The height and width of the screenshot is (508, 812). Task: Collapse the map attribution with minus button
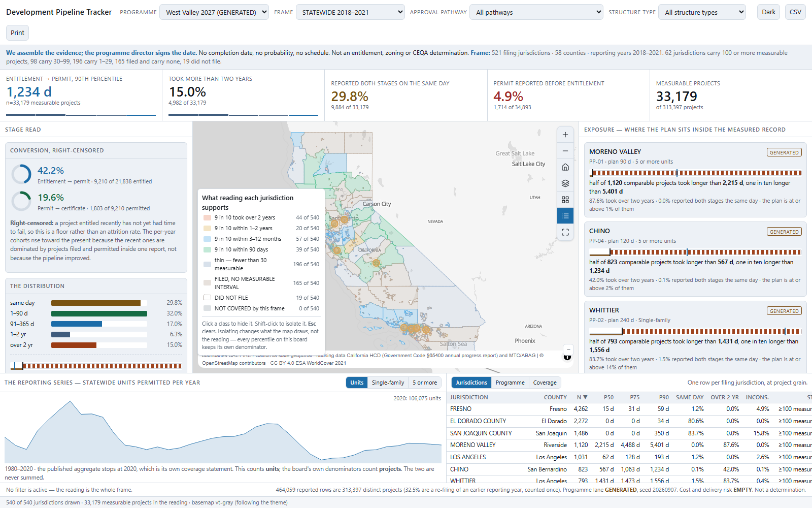568,350
